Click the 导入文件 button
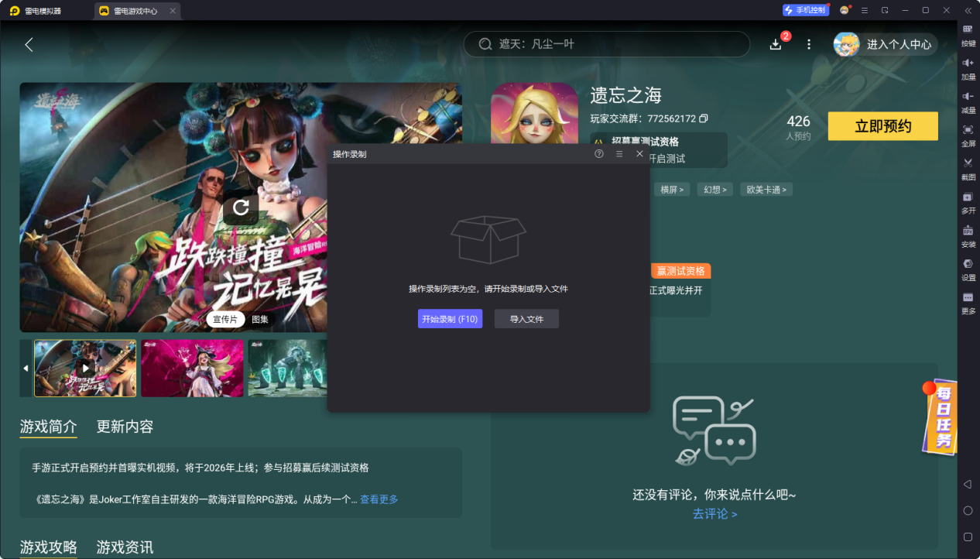 click(526, 319)
